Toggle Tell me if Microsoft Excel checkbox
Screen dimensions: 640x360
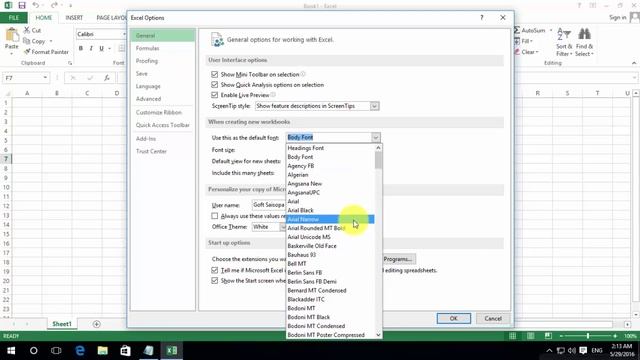[x=215, y=270]
